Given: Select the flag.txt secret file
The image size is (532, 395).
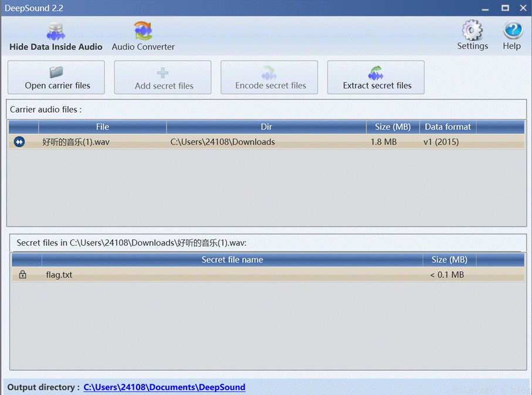Looking at the screenshot, I should 268,275.
